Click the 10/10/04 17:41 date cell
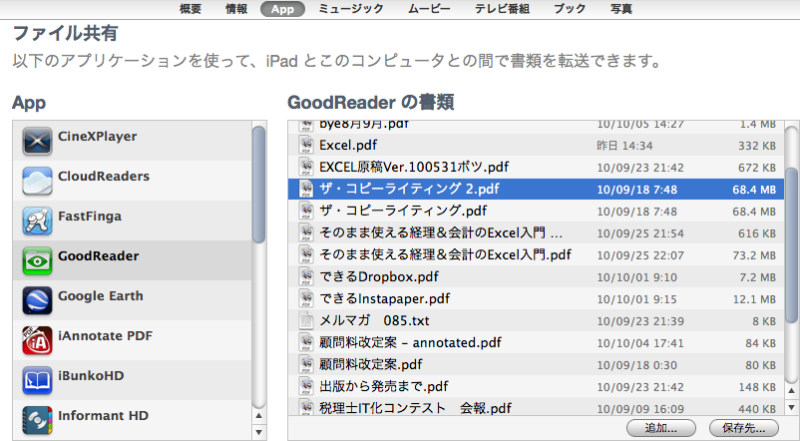Viewport: 800px width, 441px height. click(640, 343)
